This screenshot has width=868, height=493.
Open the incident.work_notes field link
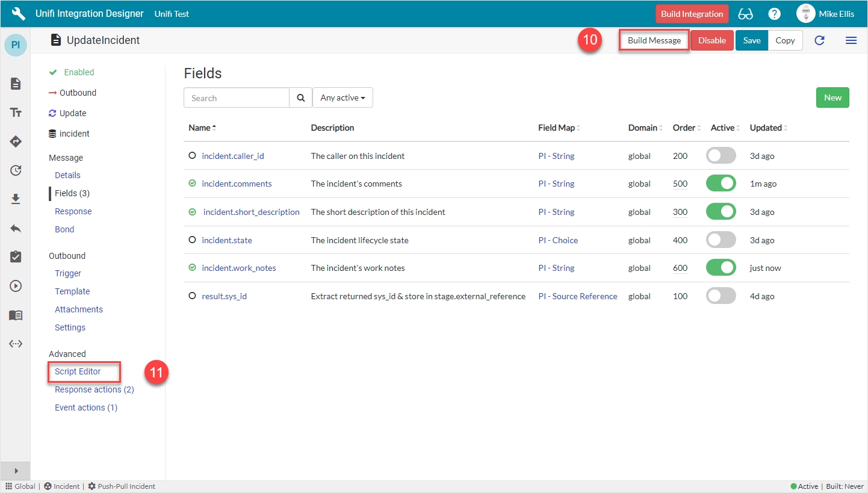pyautogui.click(x=238, y=268)
